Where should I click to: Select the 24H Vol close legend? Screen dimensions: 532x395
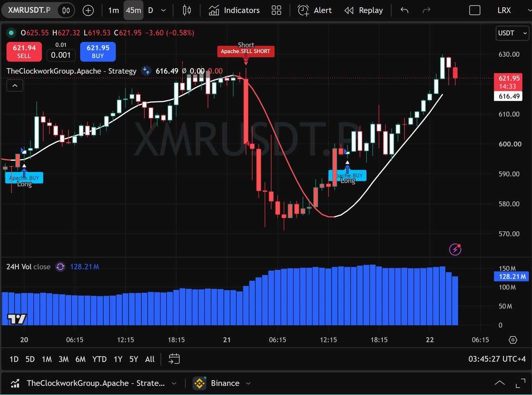click(x=28, y=266)
